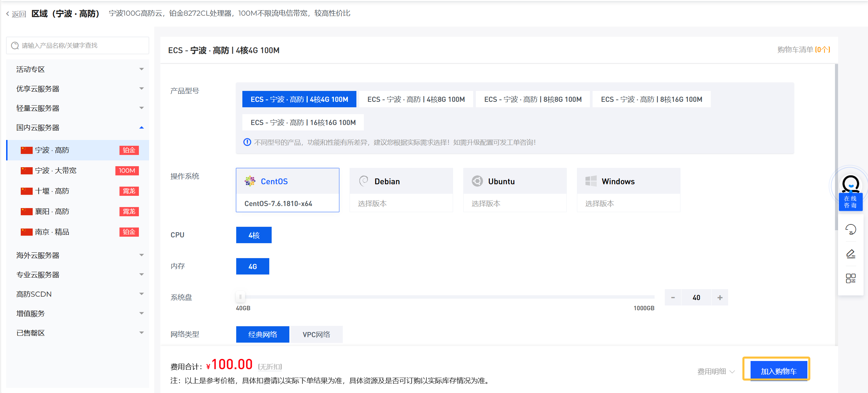Click the 加入购物车 button
Viewport: 868px width, 393px height.
(778, 371)
